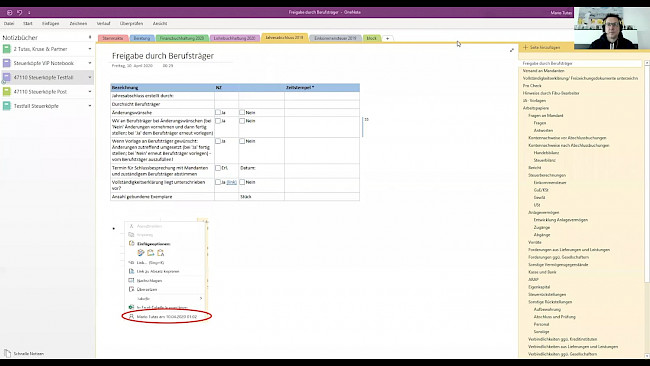Open the Zeichnen ribbon tab

[78, 24]
